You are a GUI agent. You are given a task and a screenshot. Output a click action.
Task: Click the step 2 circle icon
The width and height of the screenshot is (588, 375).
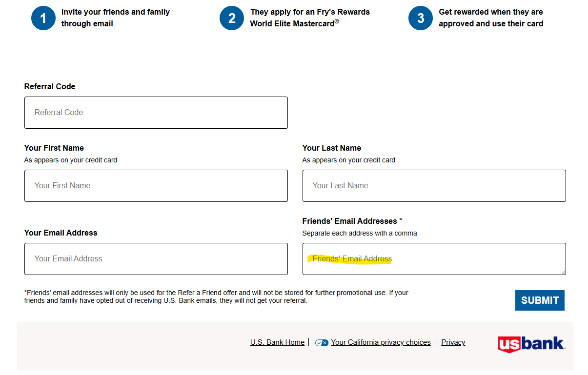[x=232, y=18]
